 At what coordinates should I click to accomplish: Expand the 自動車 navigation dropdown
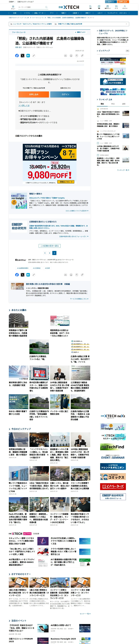point(76,13)
